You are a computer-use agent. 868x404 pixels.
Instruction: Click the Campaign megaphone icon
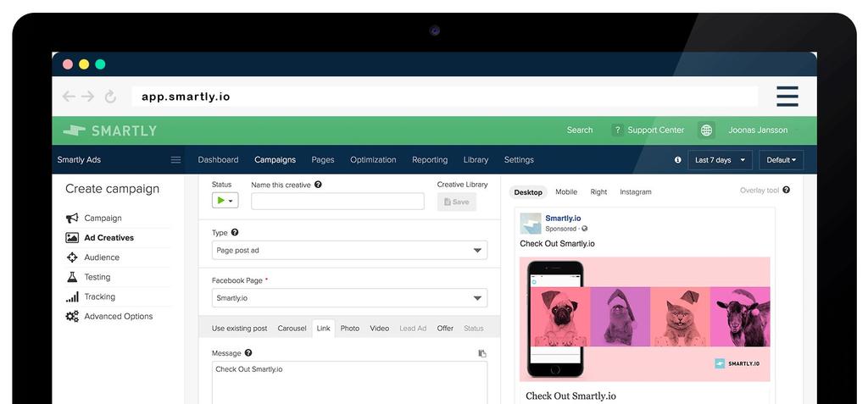pyautogui.click(x=72, y=218)
